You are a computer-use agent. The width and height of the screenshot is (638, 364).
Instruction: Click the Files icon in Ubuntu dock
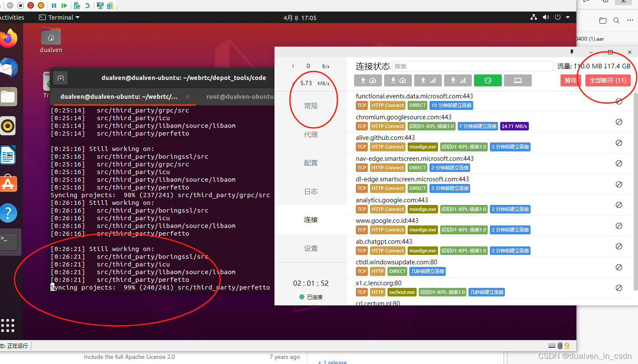[x=8, y=97]
